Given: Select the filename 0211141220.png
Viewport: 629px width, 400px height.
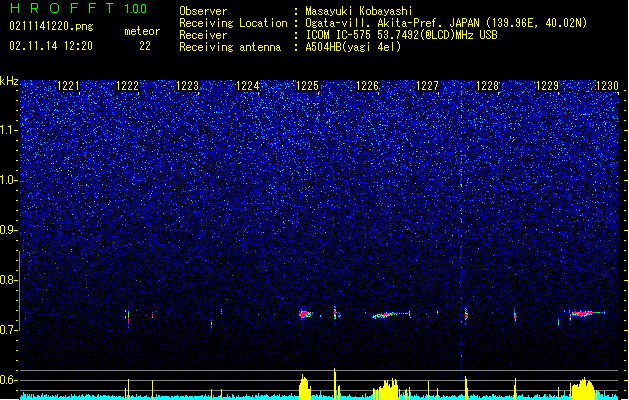Looking at the screenshot, I should point(51,26).
